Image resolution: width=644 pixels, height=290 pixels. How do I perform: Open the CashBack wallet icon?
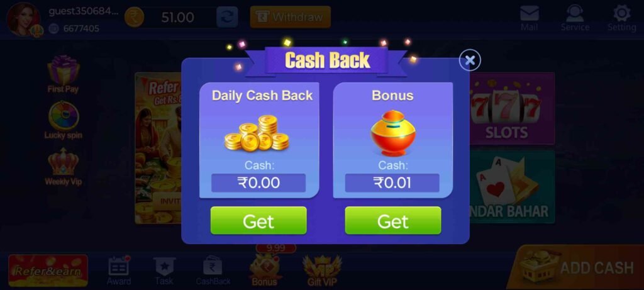click(213, 270)
